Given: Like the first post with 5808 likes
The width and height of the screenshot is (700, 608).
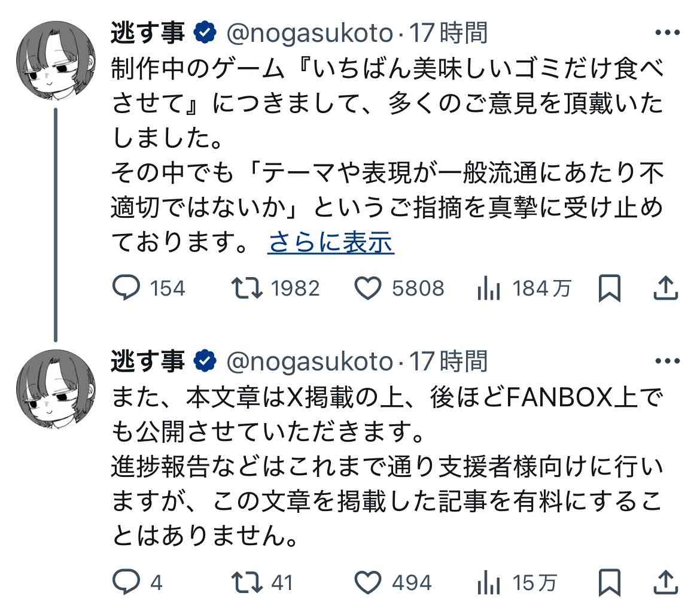Looking at the screenshot, I should pos(369,289).
